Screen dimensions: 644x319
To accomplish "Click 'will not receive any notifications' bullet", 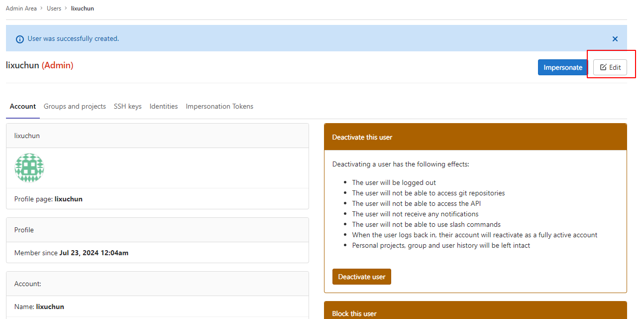I will [416, 214].
